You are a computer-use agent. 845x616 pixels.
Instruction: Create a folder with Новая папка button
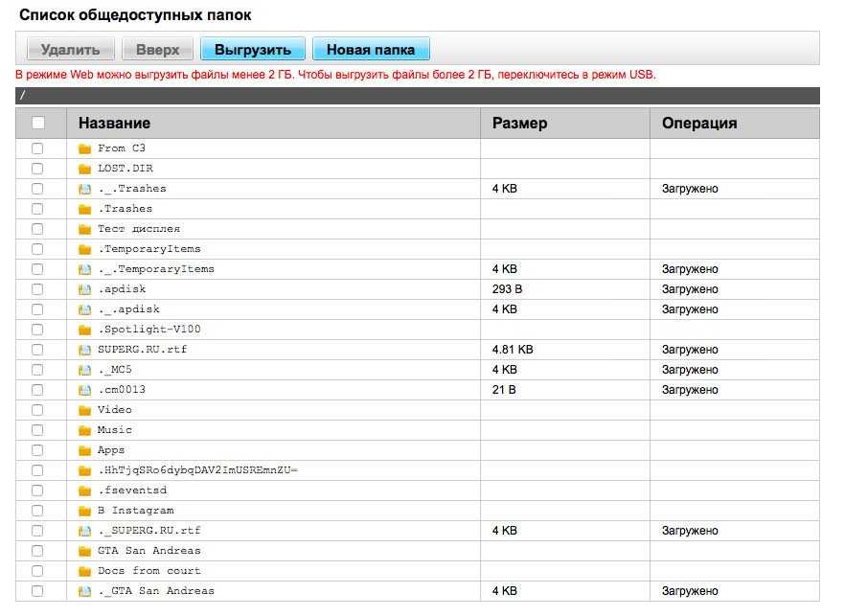click(370, 49)
